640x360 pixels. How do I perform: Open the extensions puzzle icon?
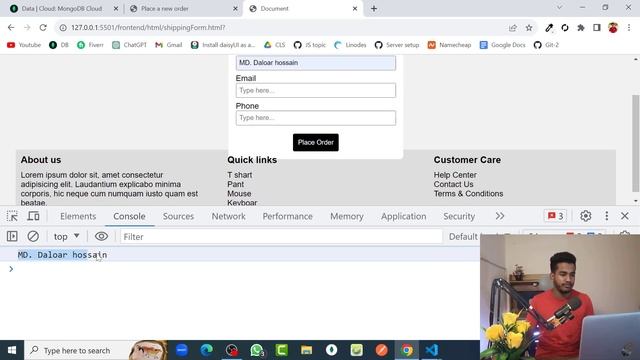581,27
